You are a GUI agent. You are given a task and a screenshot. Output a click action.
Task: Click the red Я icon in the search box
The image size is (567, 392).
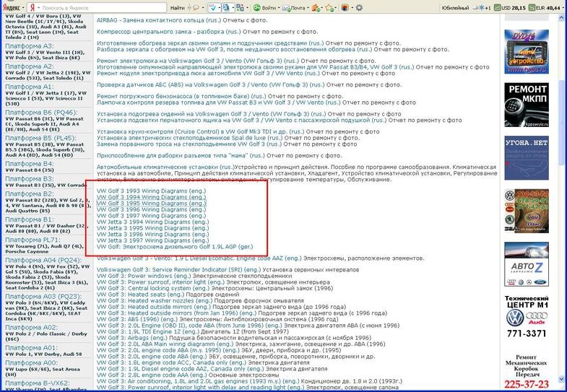pos(33,8)
